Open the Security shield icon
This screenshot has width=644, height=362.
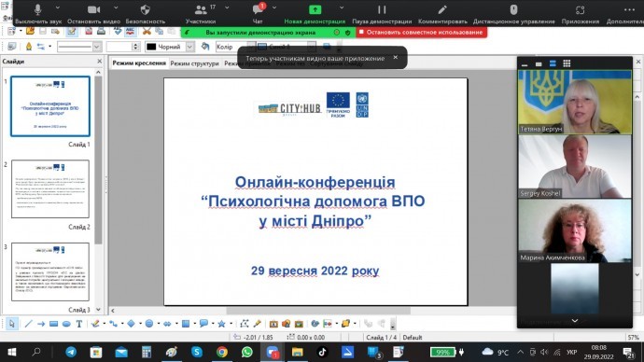pyautogui.click(x=145, y=10)
